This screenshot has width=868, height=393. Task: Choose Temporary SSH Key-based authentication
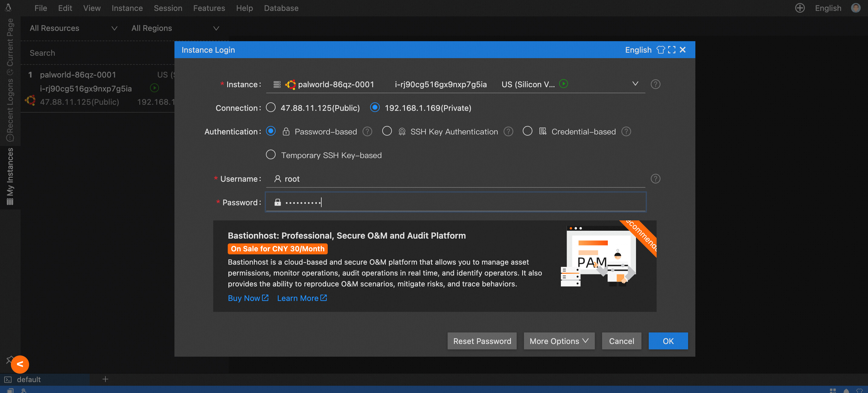(x=270, y=155)
